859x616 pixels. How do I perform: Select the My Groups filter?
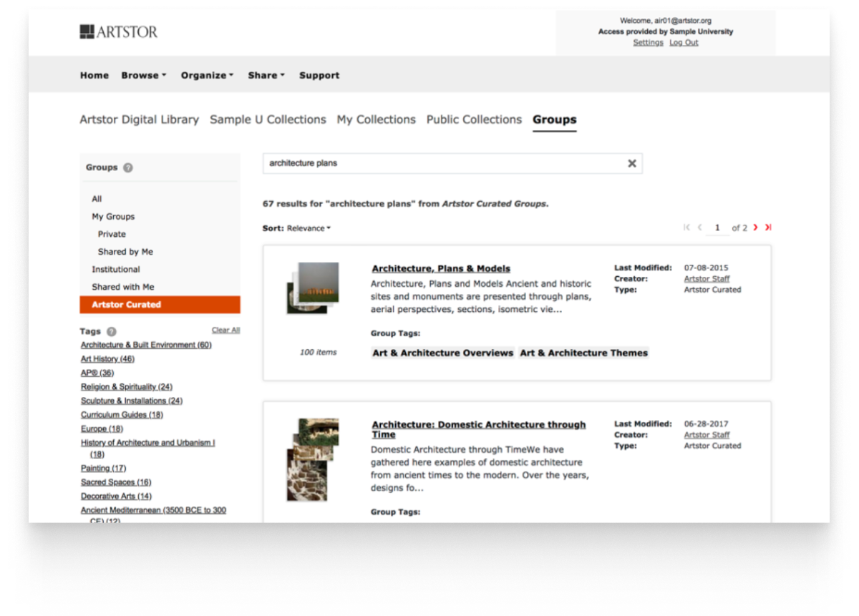pos(113,216)
